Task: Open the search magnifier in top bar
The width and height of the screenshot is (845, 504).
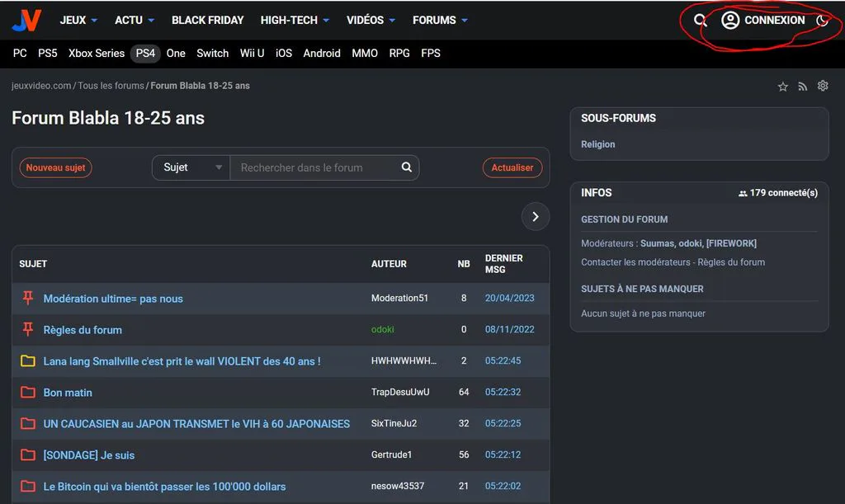Action: (x=700, y=21)
